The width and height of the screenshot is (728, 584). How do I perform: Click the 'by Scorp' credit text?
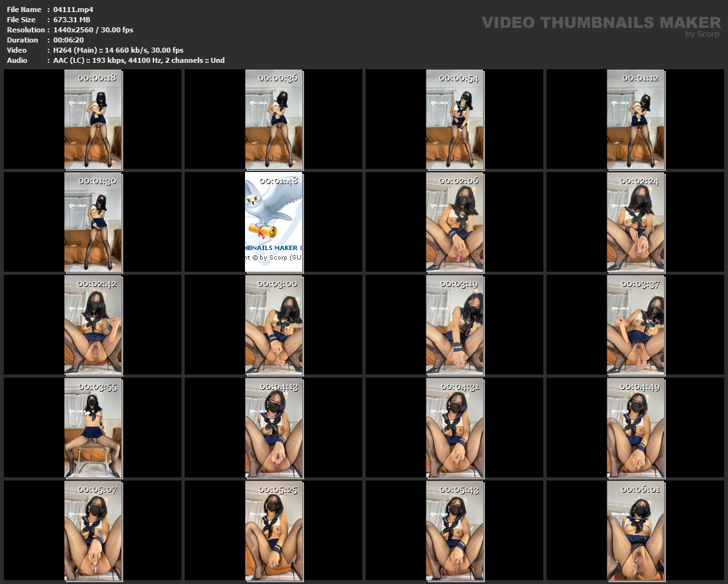(703, 34)
